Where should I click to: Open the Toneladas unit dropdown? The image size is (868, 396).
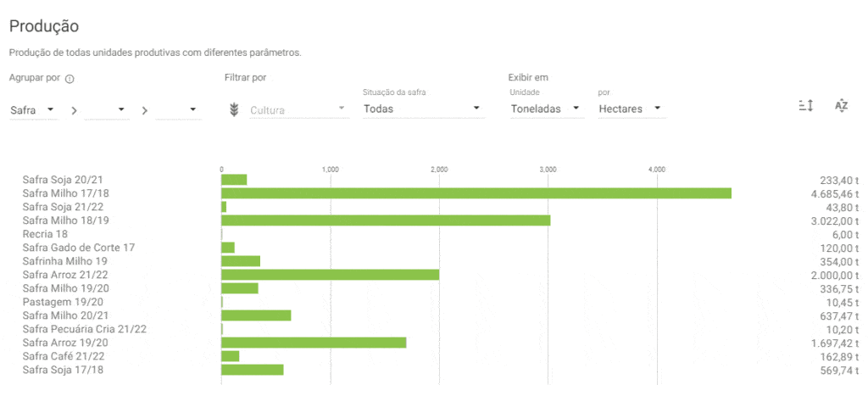coord(546,109)
